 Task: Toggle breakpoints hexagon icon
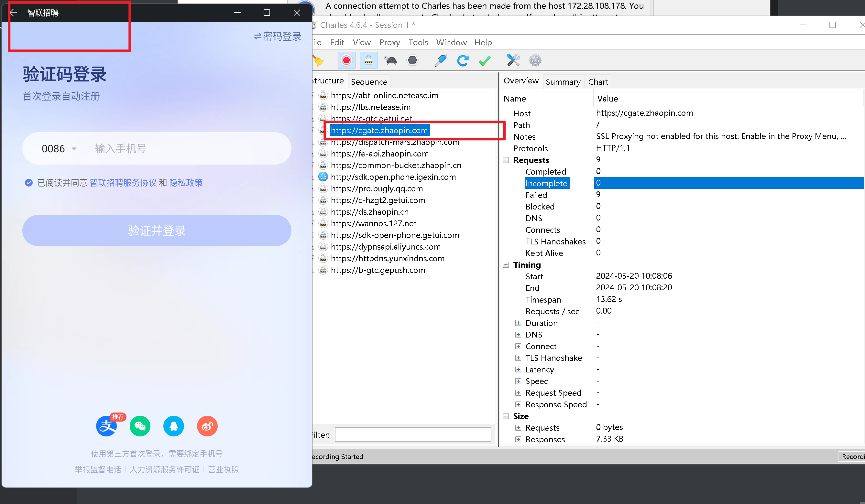[412, 60]
